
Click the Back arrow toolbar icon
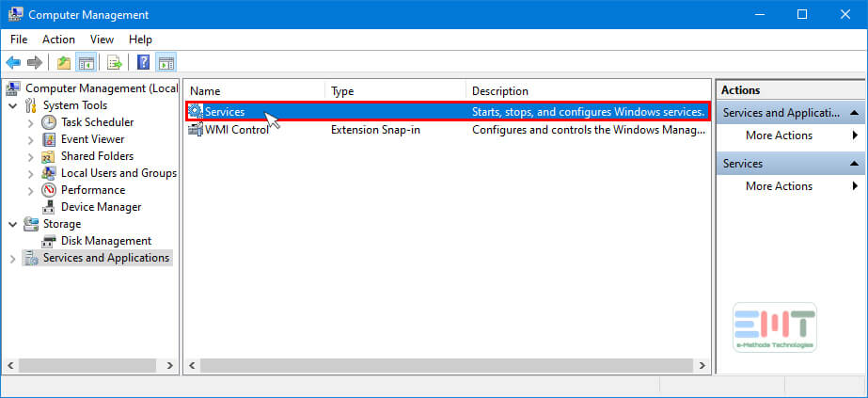click(13, 62)
